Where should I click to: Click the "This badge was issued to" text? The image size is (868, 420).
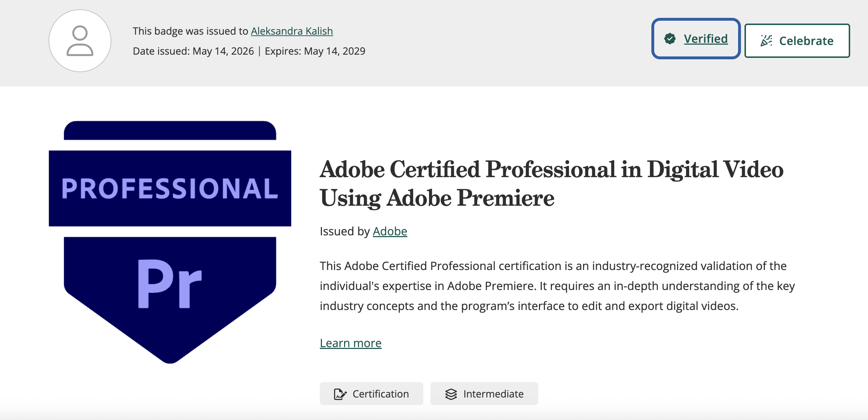coord(190,31)
